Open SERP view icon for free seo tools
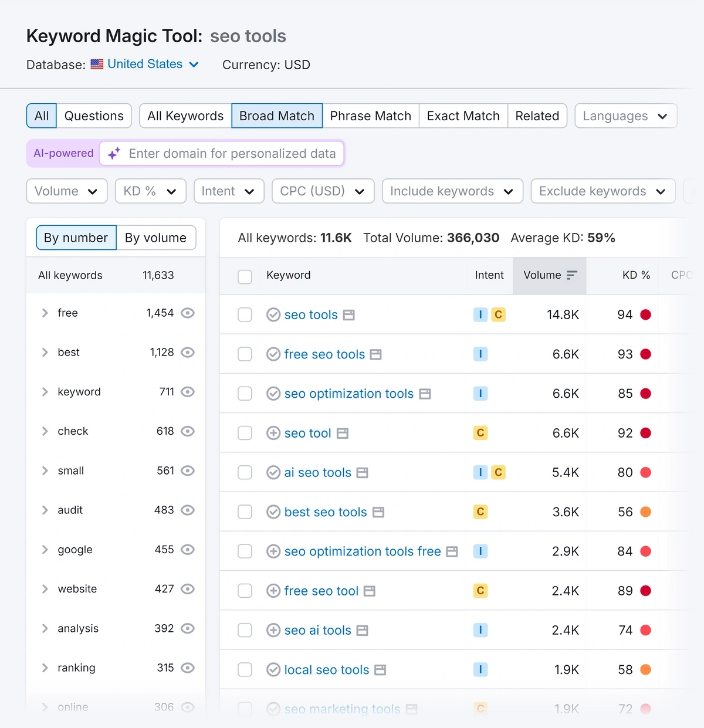The image size is (704, 728). tap(376, 354)
